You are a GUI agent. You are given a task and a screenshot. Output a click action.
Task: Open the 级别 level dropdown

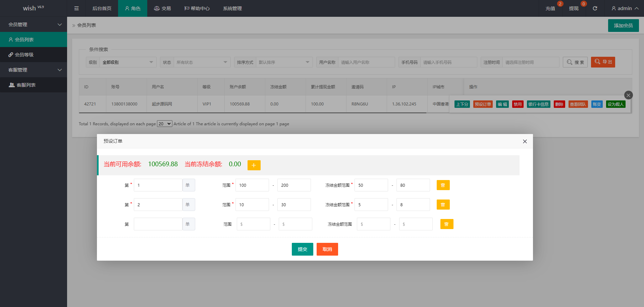tap(127, 62)
